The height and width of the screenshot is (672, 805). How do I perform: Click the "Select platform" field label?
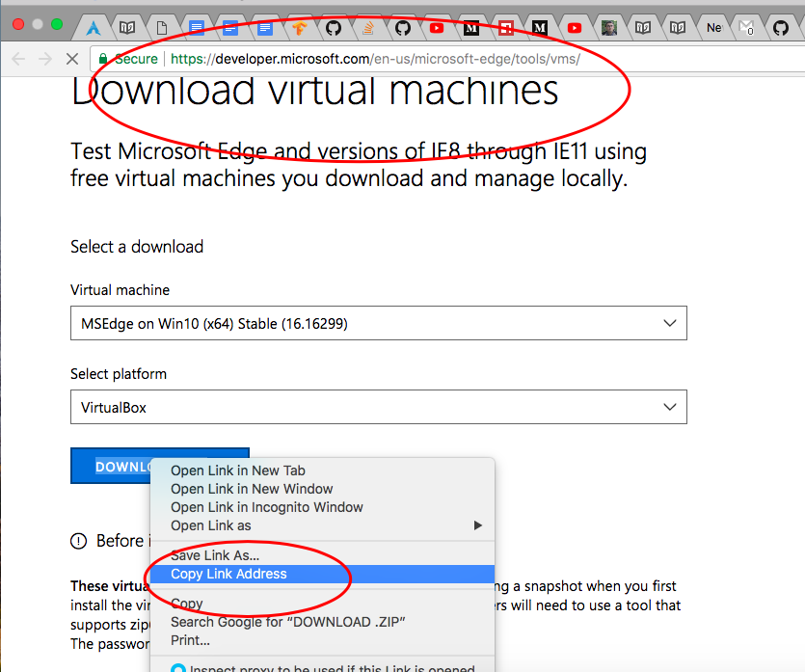pyautogui.click(x=119, y=374)
